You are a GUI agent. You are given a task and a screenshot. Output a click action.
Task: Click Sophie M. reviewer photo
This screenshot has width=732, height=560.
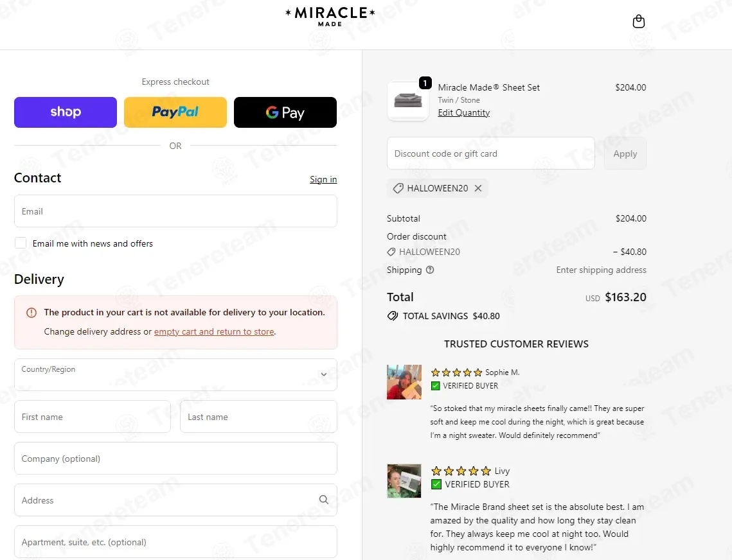click(404, 382)
